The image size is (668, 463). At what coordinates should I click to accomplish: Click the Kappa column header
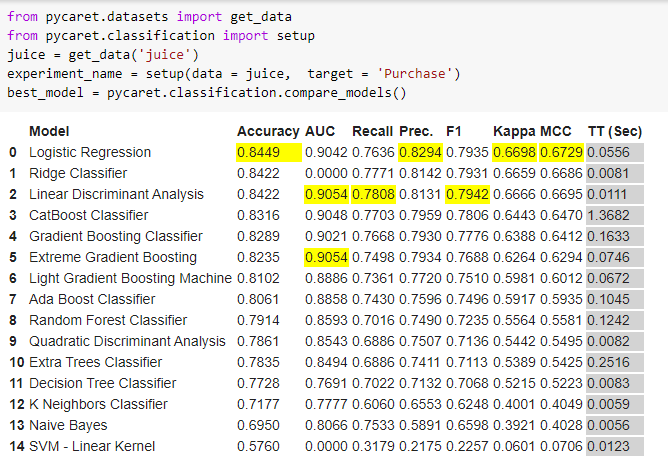(514, 131)
